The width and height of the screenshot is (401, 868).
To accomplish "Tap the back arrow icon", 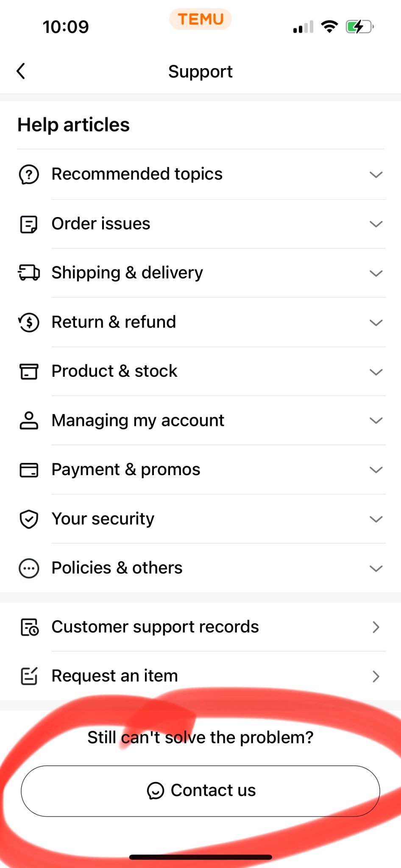I will click(x=21, y=71).
